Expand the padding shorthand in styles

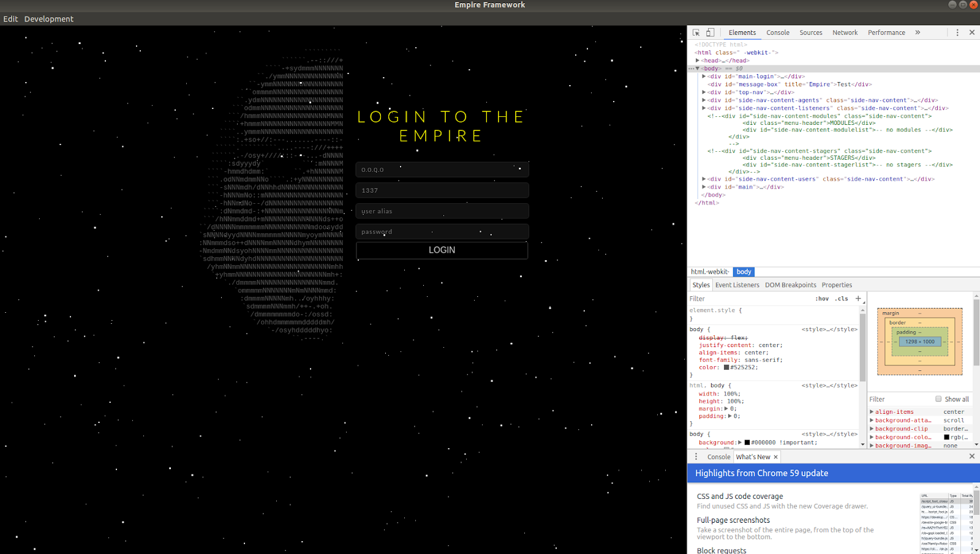tap(730, 416)
